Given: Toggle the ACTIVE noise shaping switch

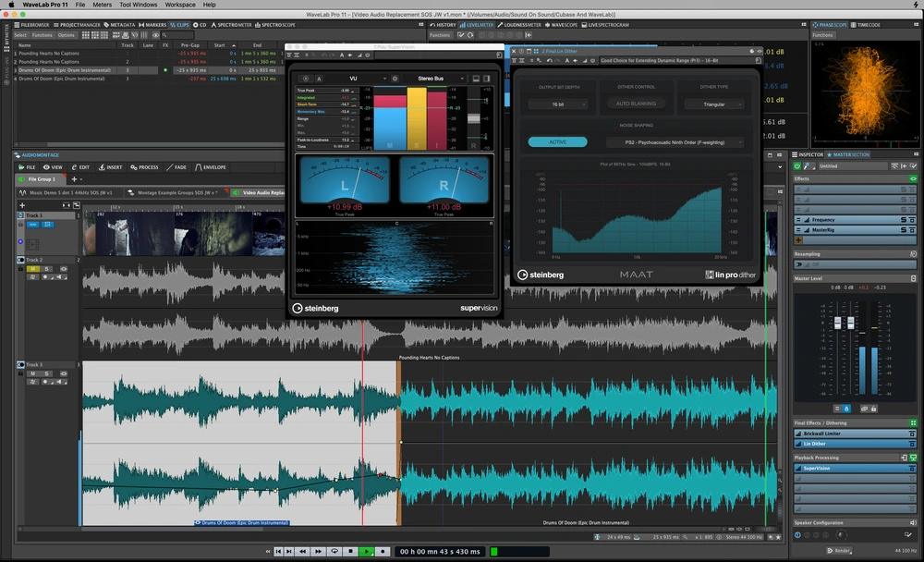Looking at the screenshot, I should coord(557,141).
